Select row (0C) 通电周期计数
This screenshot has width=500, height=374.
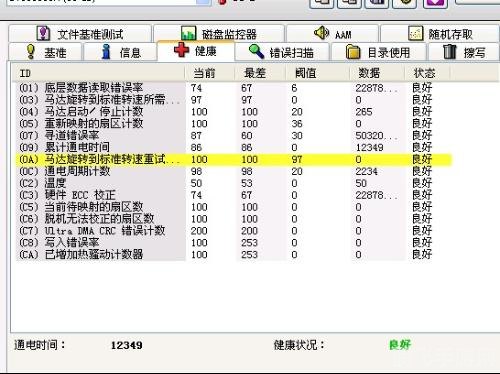point(233,171)
